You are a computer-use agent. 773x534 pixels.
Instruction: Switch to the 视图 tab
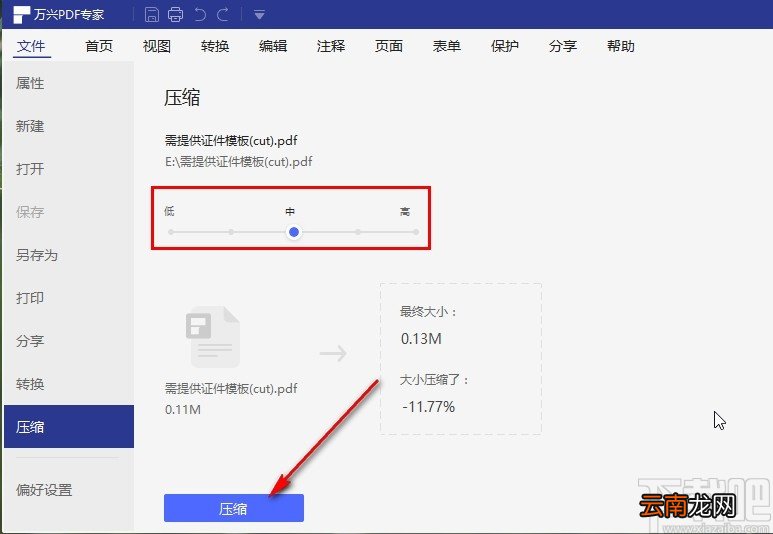coord(157,46)
